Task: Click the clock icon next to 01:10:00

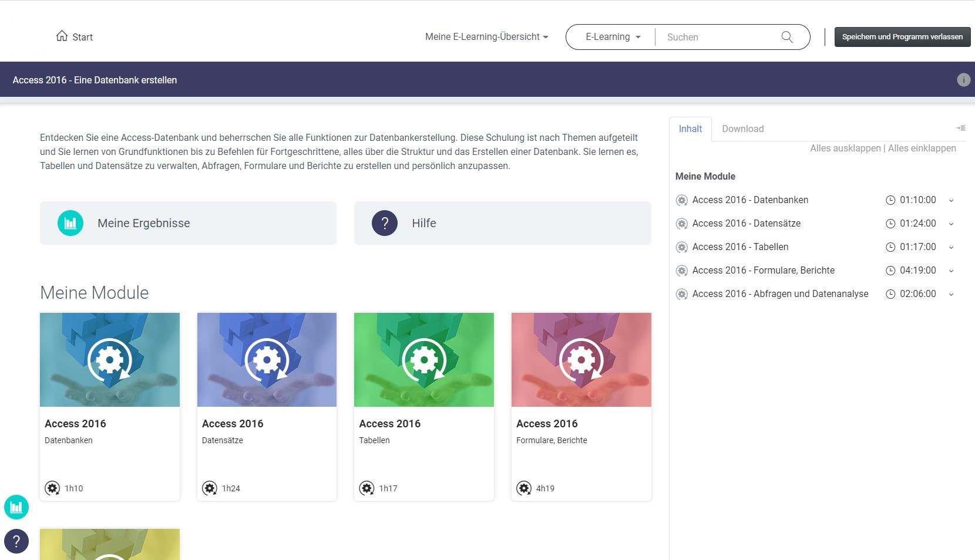Action: coord(890,200)
